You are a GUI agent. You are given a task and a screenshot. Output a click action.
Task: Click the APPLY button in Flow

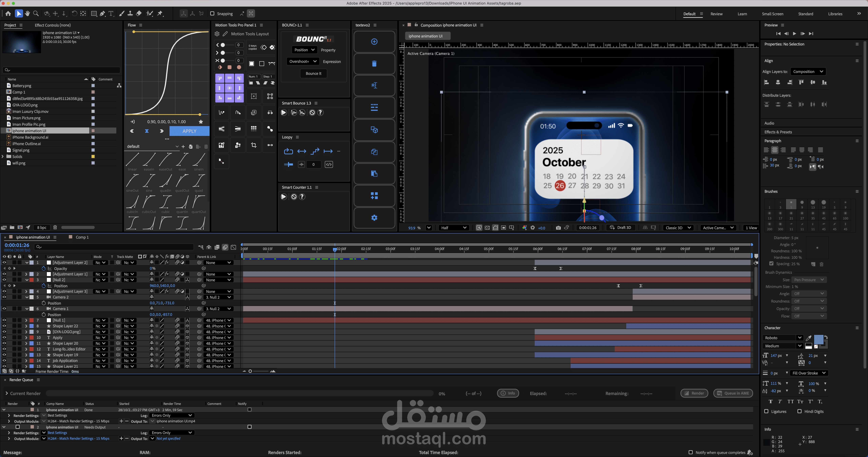click(x=189, y=131)
